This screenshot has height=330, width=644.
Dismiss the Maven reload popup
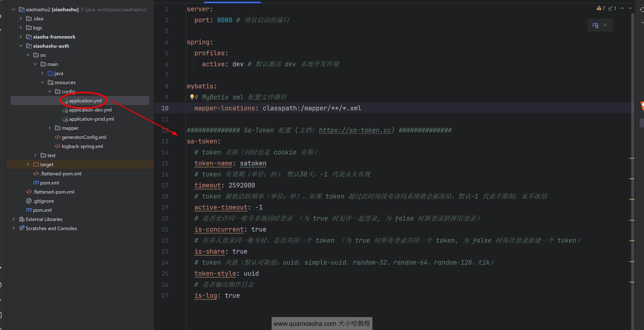tap(605, 25)
